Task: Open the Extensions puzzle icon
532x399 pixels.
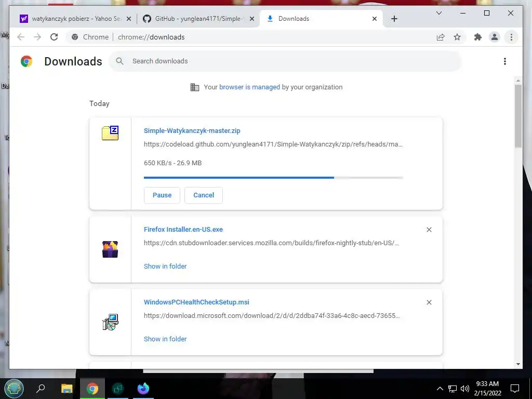Action: [x=478, y=37]
